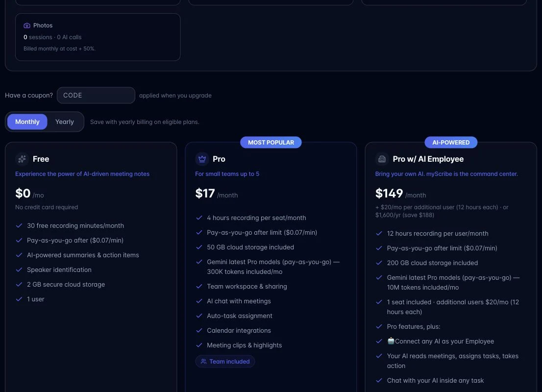Click 'For small teams up to 5' tagline
Screen dimensions: 542x392
[227, 174]
